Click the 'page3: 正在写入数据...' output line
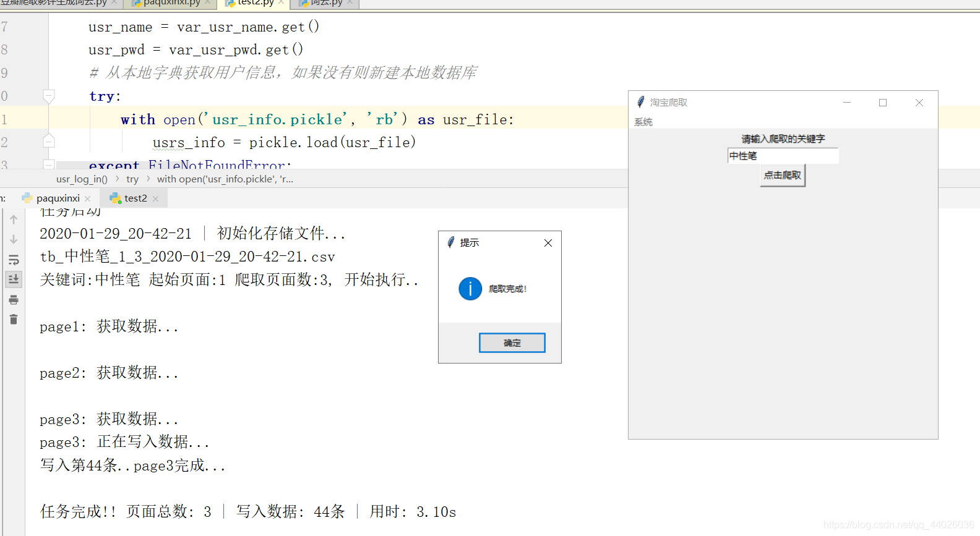Image resolution: width=980 pixels, height=536 pixels. tap(125, 442)
